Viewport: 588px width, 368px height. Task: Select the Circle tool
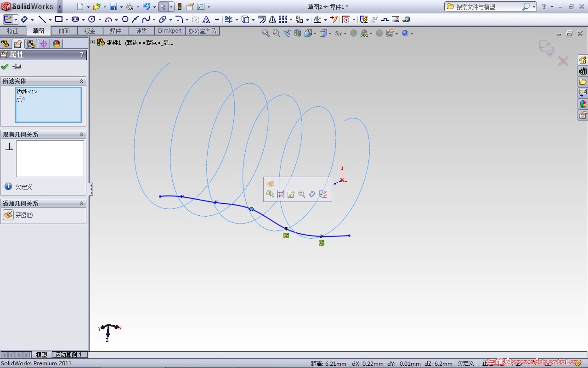(x=92, y=19)
